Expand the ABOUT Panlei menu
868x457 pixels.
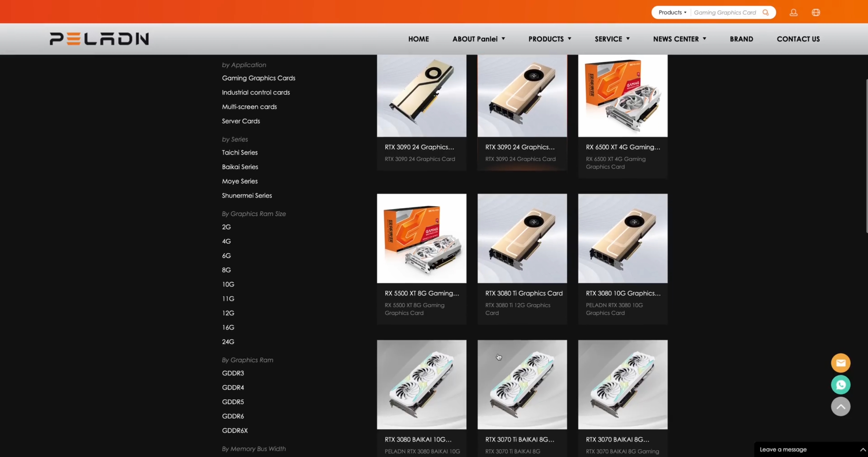(x=478, y=39)
